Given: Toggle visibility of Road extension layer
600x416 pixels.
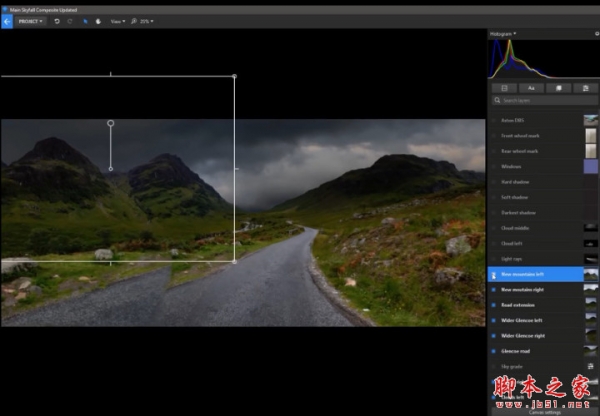Looking at the screenshot, I should pyautogui.click(x=494, y=305).
